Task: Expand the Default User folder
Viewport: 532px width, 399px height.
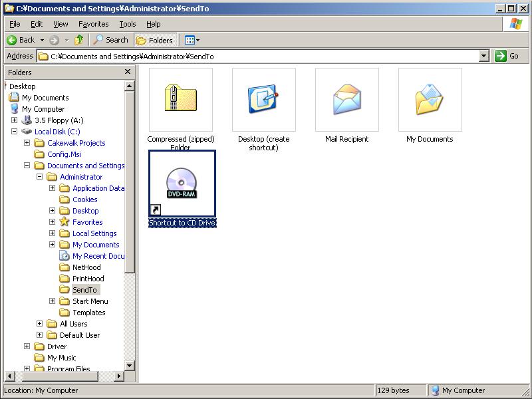Action: [x=40, y=335]
